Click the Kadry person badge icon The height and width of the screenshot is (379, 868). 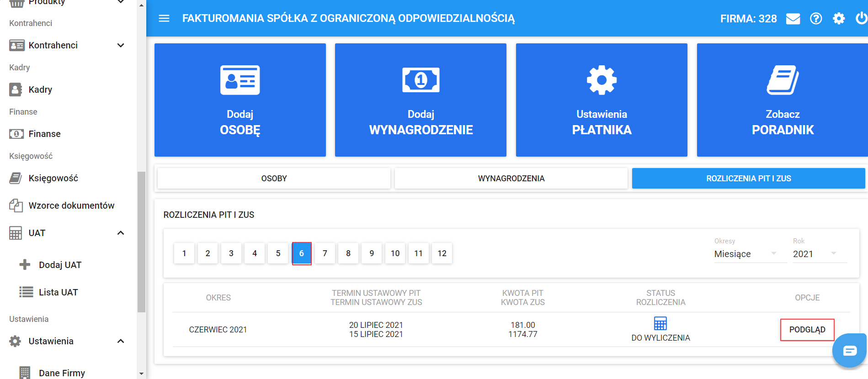16,89
